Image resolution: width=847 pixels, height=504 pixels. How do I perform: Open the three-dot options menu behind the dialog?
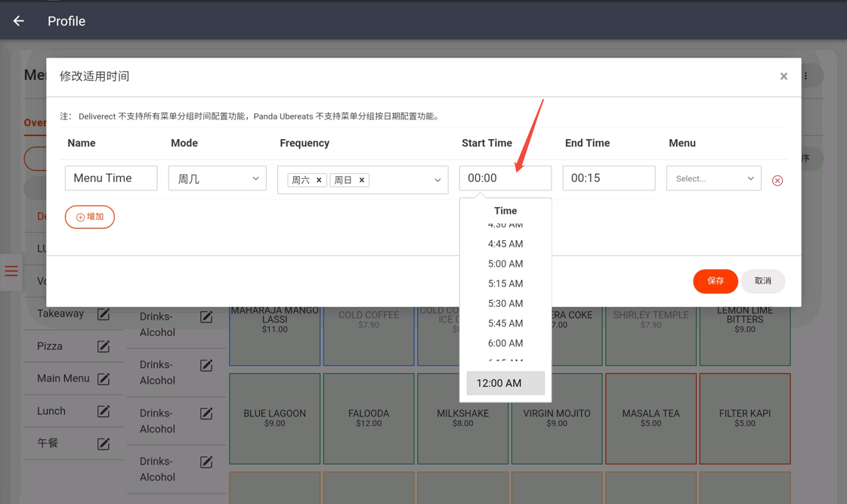coord(805,76)
